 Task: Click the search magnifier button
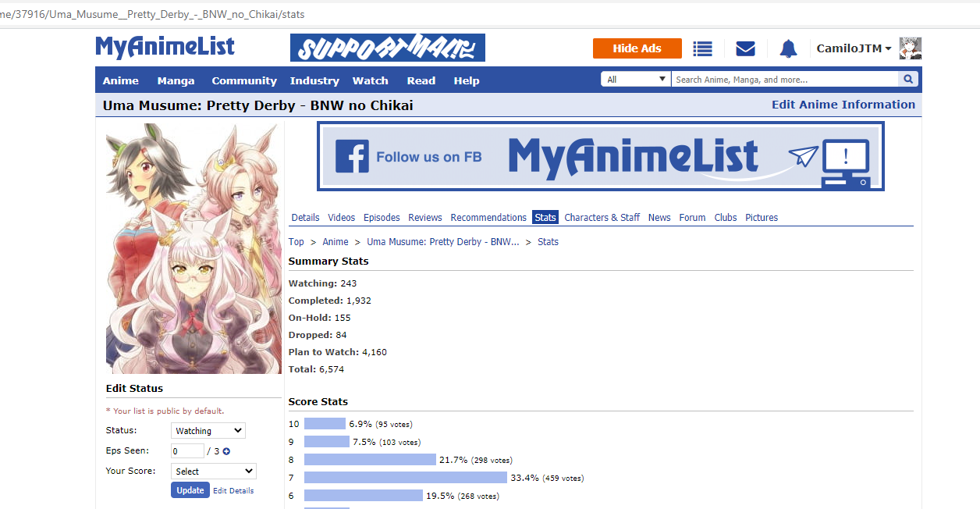coord(908,80)
